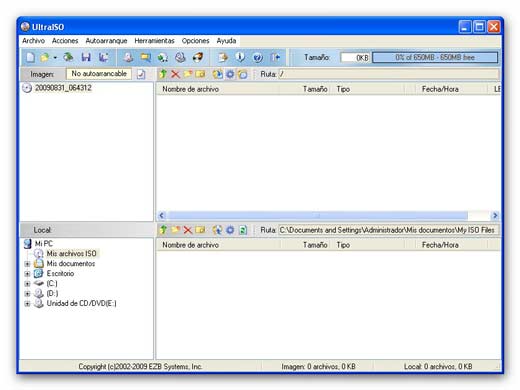Click the extract/disc icon in image toolbar
Viewport: 520px width, 390px height.
click(218, 74)
